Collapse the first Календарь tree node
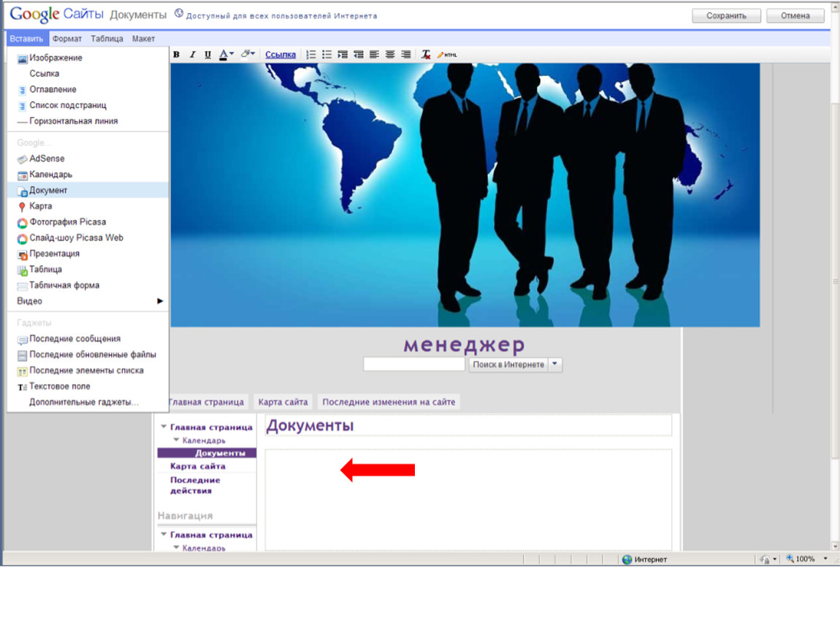Image resolution: width=840 pixels, height=631 pixels. [x=176, y=440]
